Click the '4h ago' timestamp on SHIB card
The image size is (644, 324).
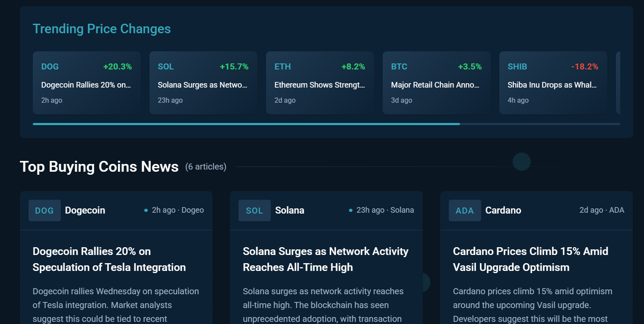[518, 101]
